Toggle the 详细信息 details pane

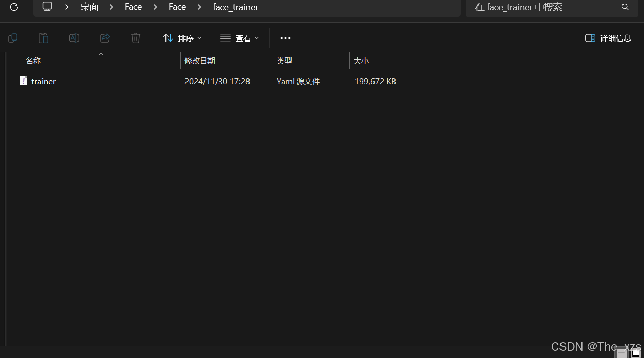coord(608,38)
